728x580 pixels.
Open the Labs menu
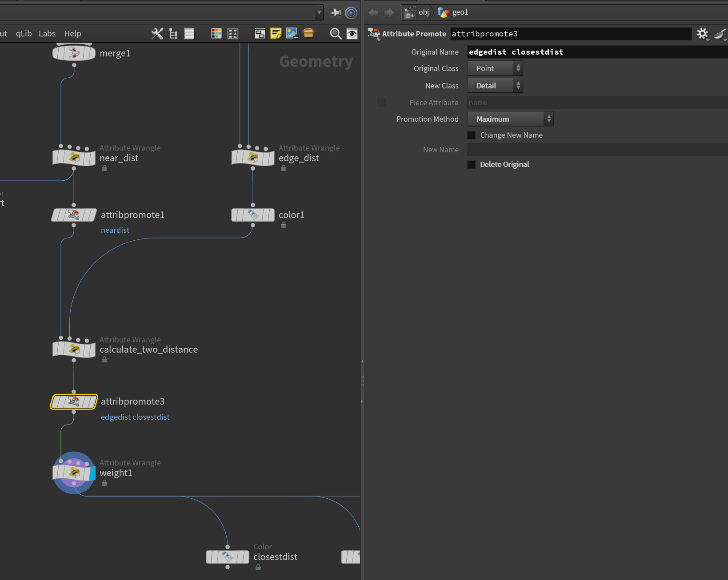(x=47, y=34)
